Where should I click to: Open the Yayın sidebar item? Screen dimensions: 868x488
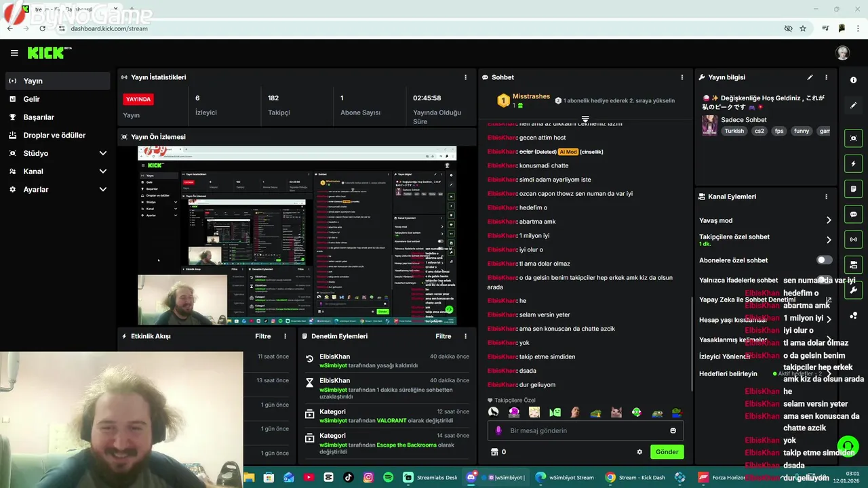tap(58, 81)
